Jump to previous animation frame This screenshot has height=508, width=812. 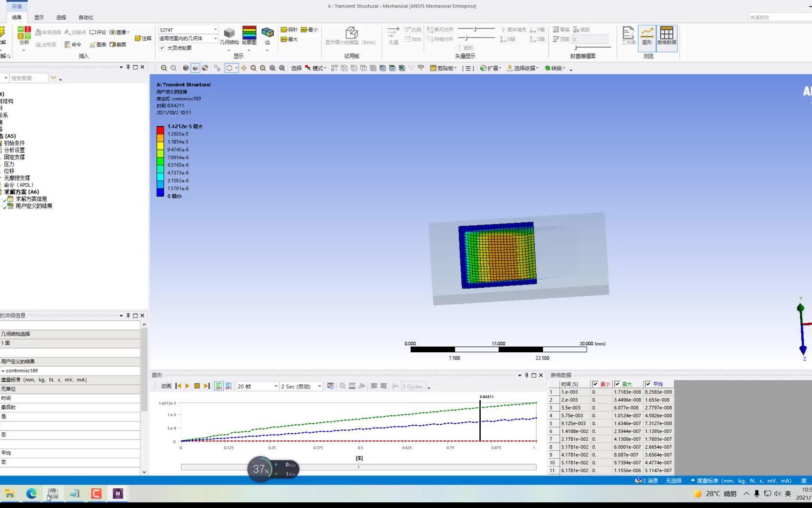click(x=178, y=386)
